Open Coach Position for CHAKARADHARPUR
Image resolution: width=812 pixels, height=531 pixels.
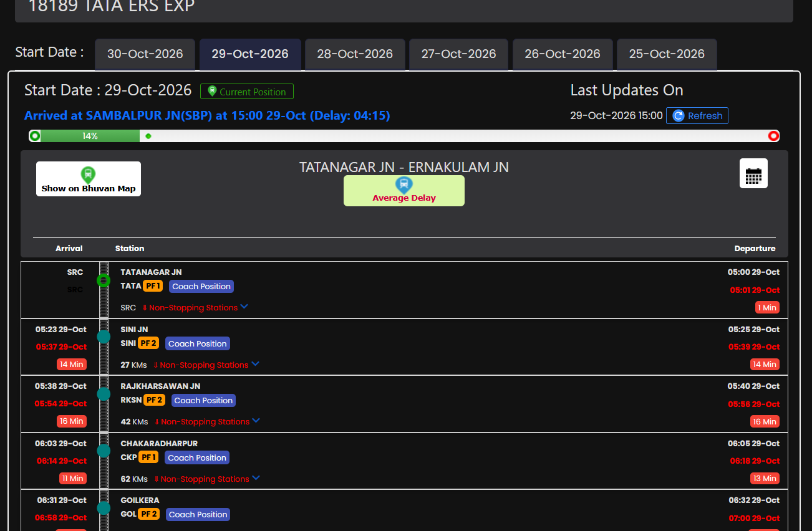pyautogui.click(x=197, y=458)
